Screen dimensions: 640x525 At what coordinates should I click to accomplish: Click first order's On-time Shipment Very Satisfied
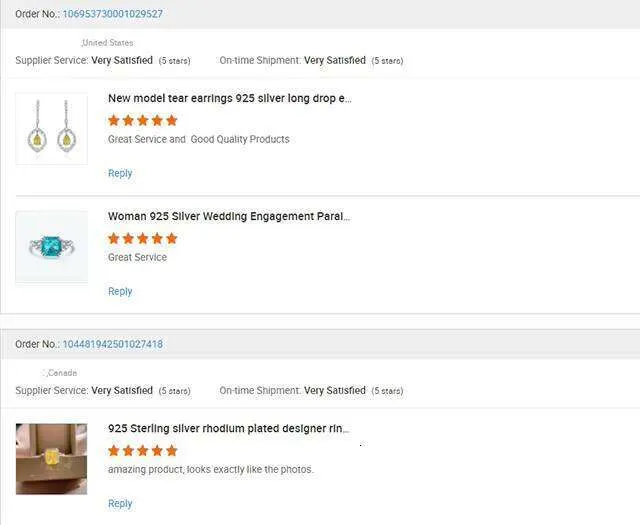(x=335, y=60)
